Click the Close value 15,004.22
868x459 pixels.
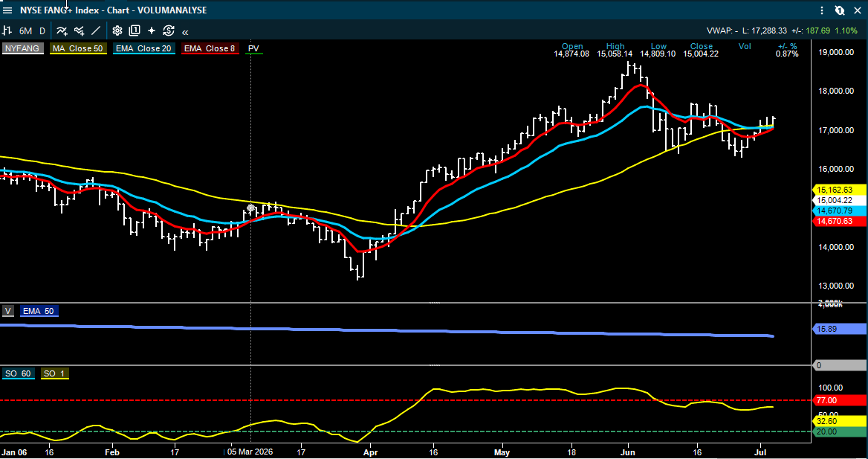[701, 54]
